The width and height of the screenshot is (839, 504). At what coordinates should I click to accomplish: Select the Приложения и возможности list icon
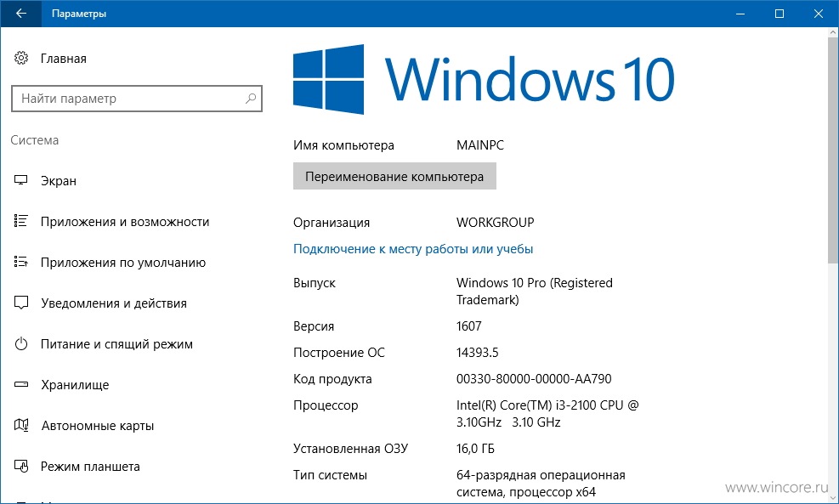click(21, 221)
